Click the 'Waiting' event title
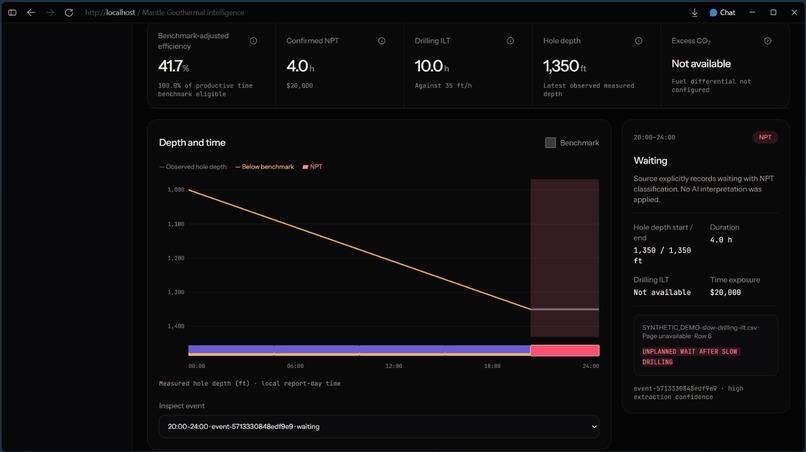 (650, 160)
